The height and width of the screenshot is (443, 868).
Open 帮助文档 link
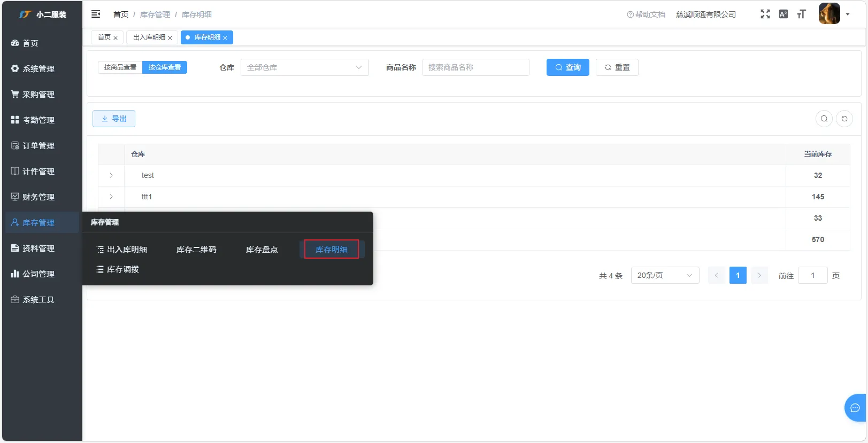click(x=646, y=14)
